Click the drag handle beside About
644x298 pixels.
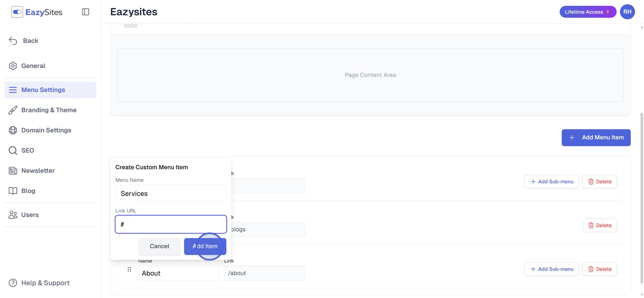coord(129,269)
